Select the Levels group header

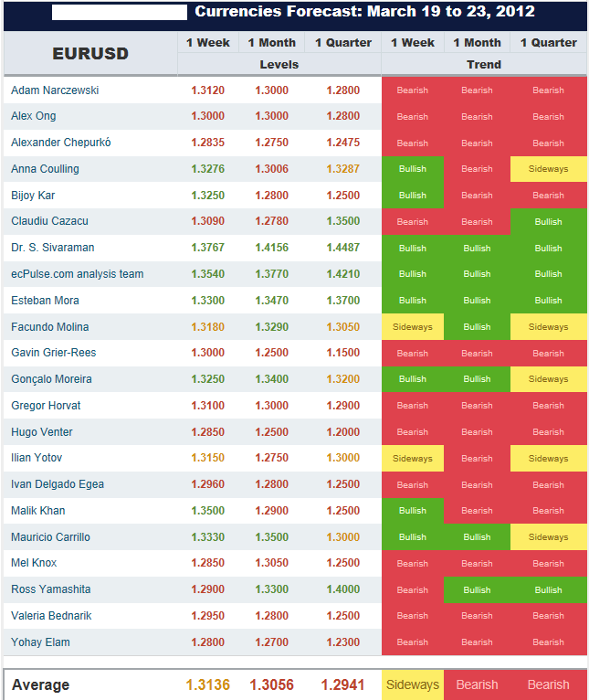pyautogui.click(x=279, y=65)
